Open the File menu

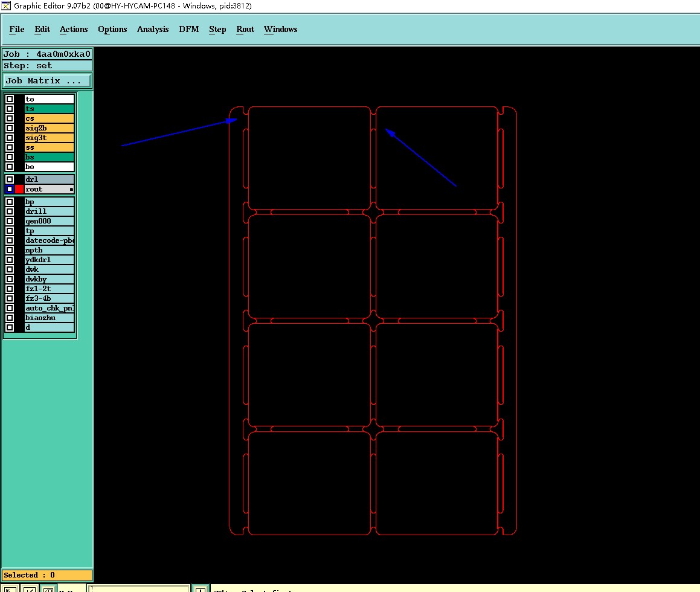click(x=16, y=30)
